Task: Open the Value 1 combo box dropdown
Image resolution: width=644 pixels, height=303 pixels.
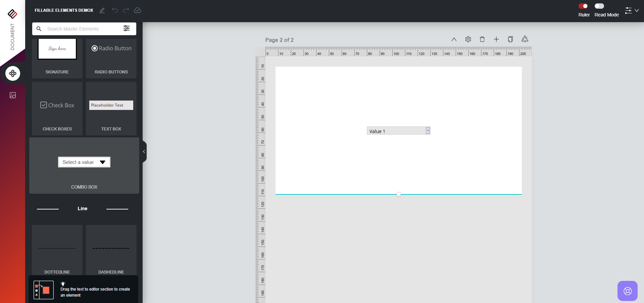Action: coord(428,131)
